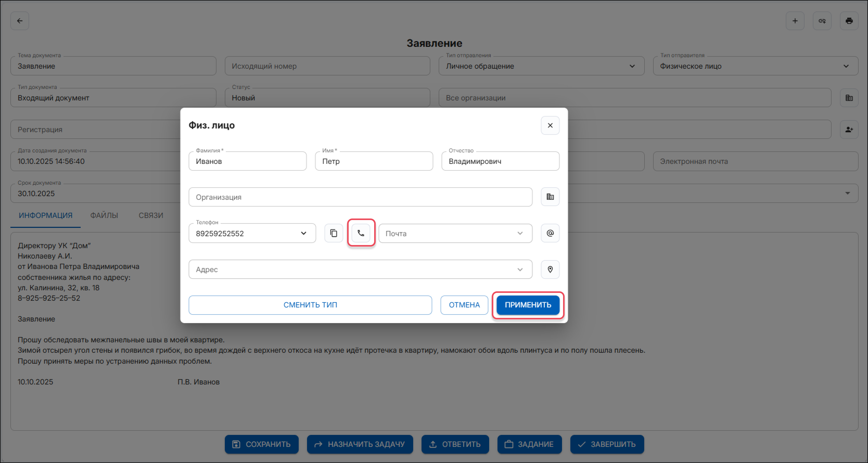Switch to the ФАЙЛЫ tab
The image size is (868, 463).
[104, 215]
